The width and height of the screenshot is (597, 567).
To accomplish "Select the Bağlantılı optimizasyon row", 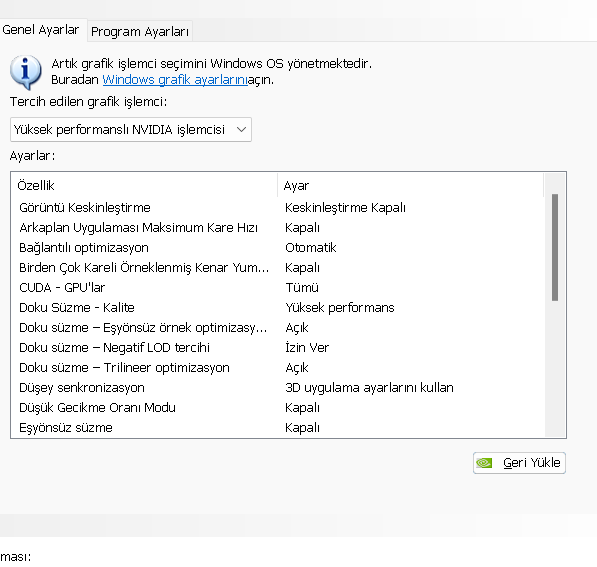I will pyautogui.click(x=278, y=248).
